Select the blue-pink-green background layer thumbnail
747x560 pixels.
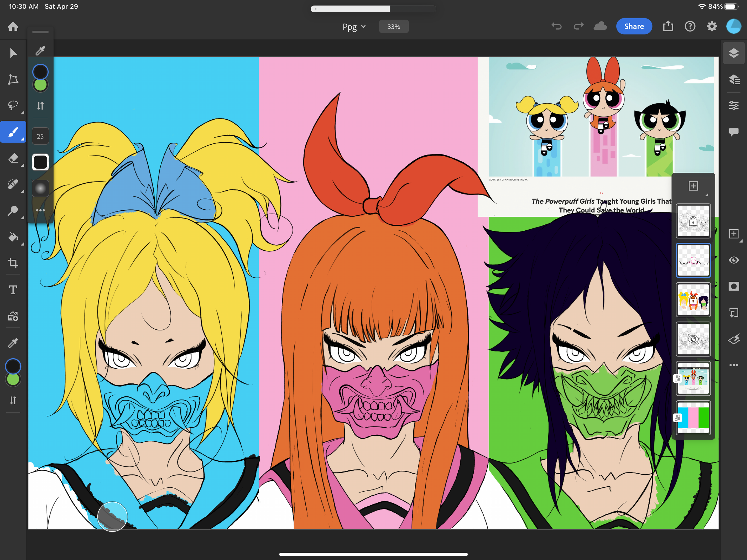coord(693,417)
